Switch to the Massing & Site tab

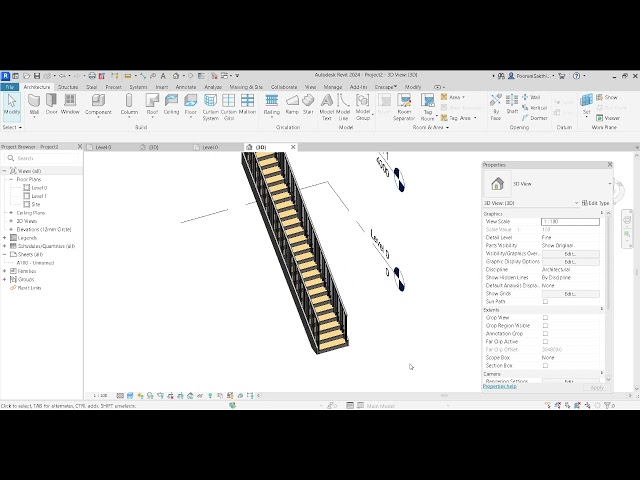246,87
